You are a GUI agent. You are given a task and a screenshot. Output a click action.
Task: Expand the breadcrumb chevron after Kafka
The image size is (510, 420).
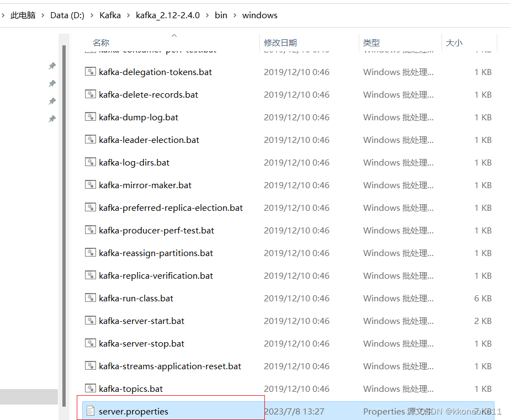128,15
